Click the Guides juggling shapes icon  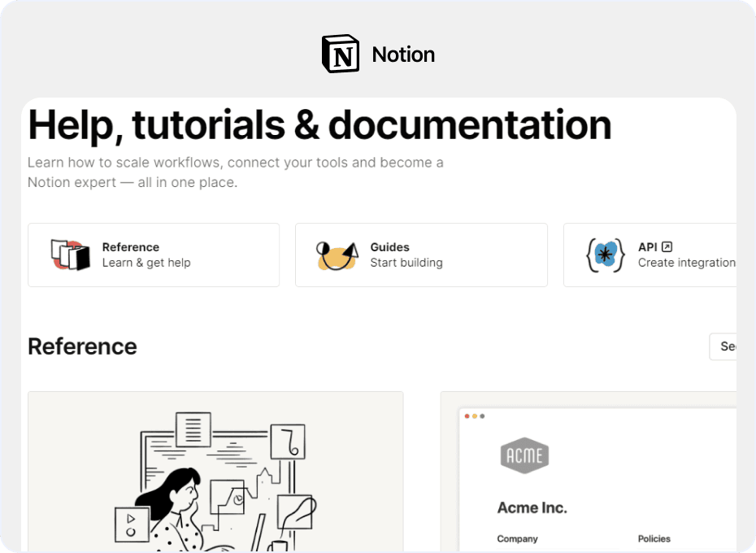point(337,255)
